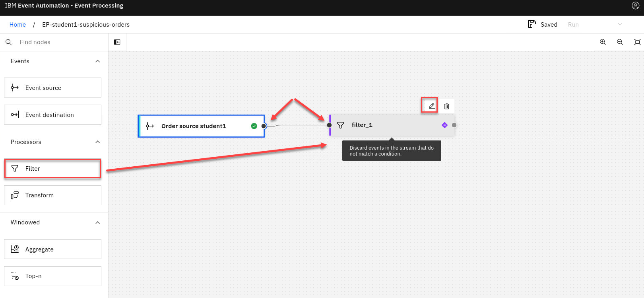Open the Run dropdown chevron
Image resolution: width=644 pixels, height=298 pixels.
[620, 24]
